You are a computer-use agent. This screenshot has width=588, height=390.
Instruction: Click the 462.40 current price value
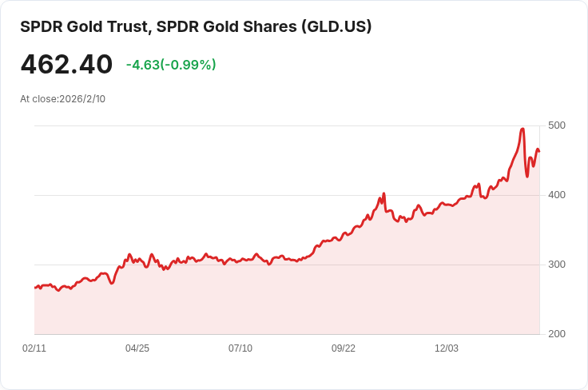click(66, 65)
